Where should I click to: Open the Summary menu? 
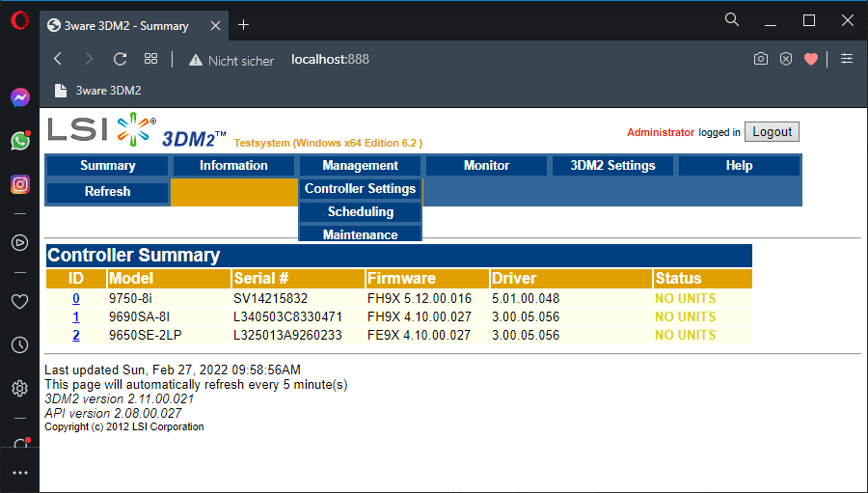(107, 166)
